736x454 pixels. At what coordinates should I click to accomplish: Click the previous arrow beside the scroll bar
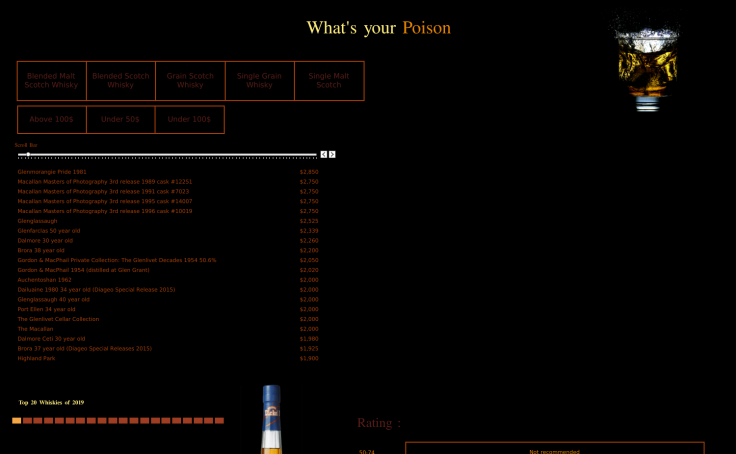pyautogui.click(x=324, y=154)
